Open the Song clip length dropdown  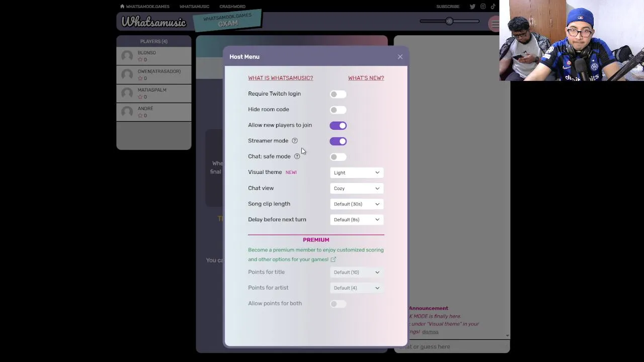pos(357,204)
